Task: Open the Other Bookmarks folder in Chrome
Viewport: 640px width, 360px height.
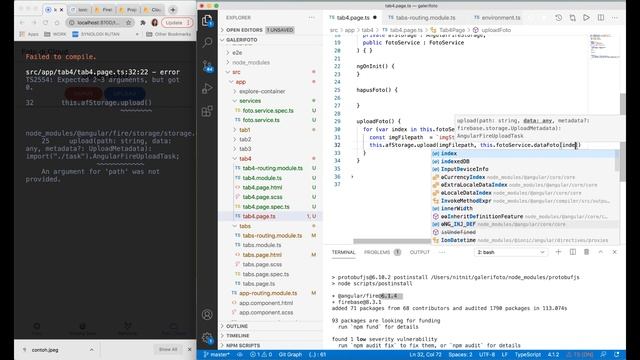Action: [x=169, y=34]
